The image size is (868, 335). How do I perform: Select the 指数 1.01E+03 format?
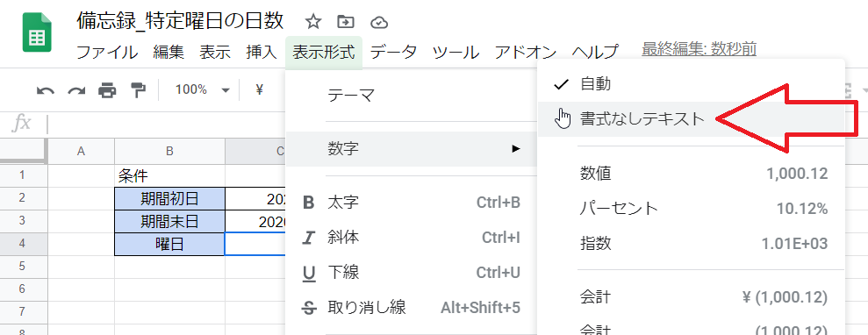692,244
